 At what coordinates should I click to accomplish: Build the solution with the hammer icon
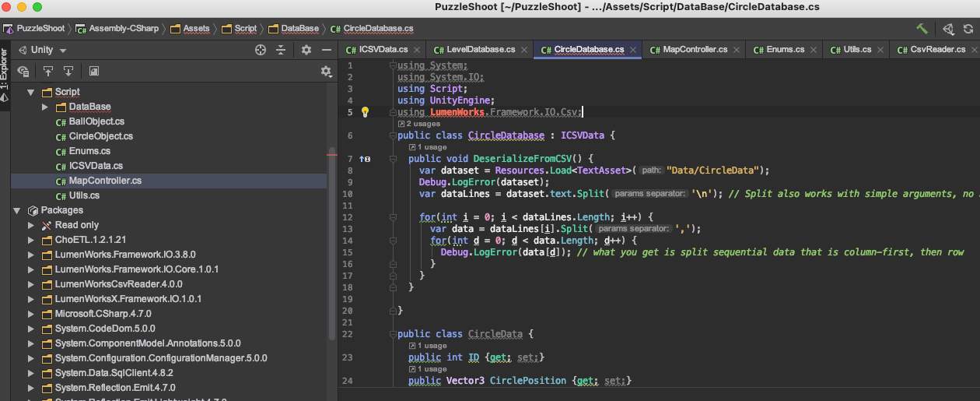coord(922,29)
